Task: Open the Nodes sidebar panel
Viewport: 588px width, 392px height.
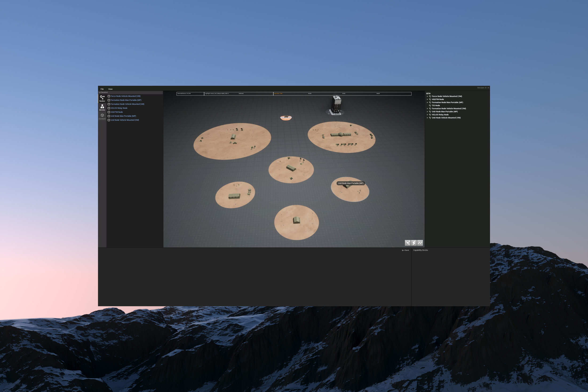Action: pyautogui.click(x=102, y=98)
